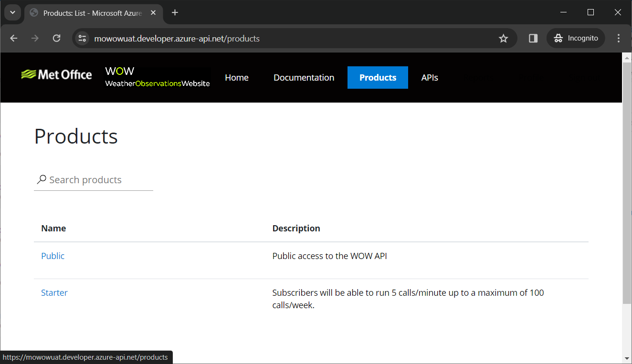Open the Public product link

[x=53, y=256]
